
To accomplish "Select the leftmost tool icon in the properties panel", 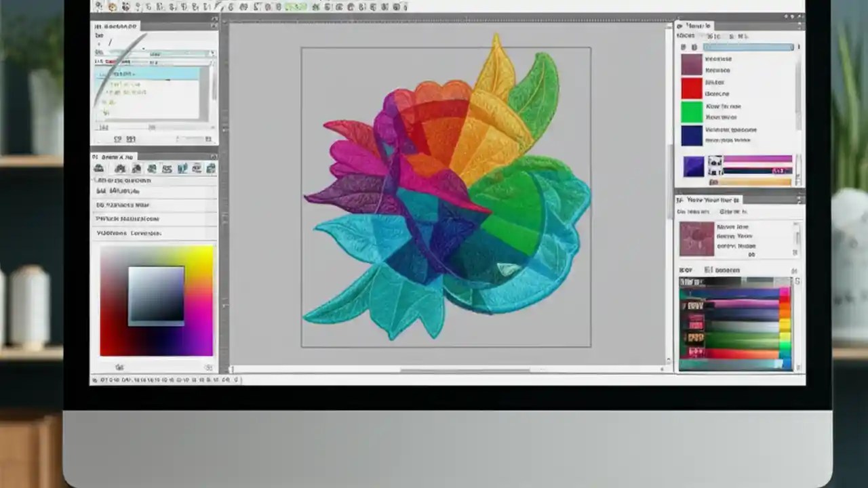I will pos(99,168).
